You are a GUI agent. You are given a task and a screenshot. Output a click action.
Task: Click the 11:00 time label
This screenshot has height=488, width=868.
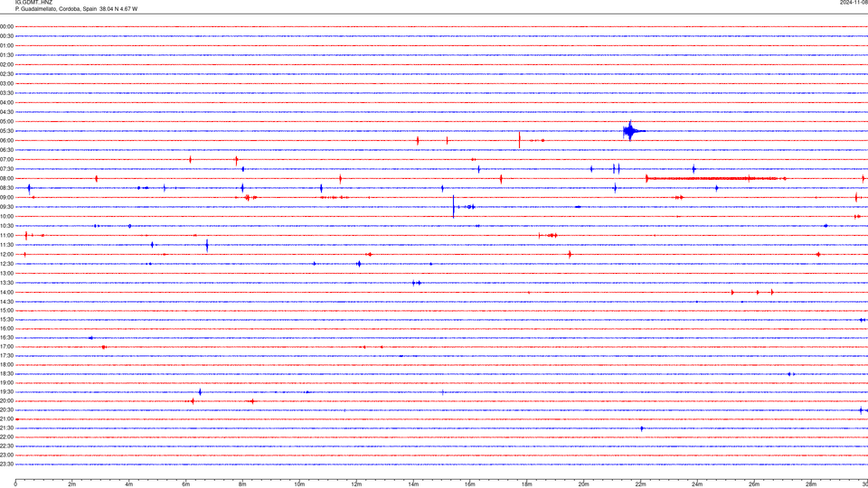(6, 235)
